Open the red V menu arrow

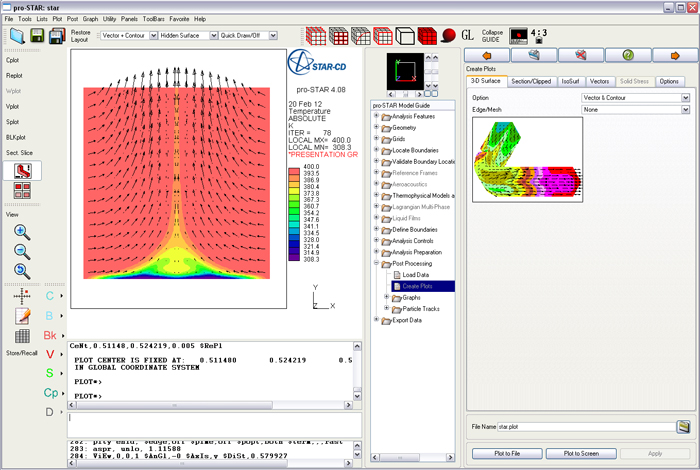(x=62, y=354)
